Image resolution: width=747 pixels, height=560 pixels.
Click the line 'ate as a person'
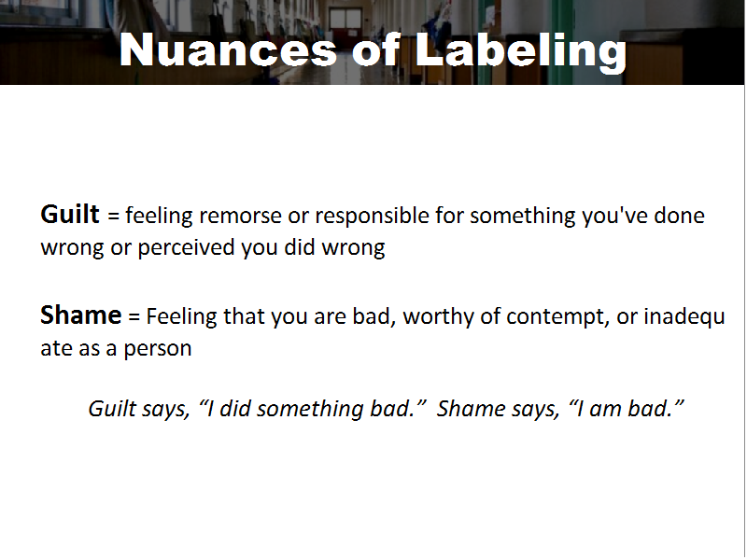click(x=116, y=348)
